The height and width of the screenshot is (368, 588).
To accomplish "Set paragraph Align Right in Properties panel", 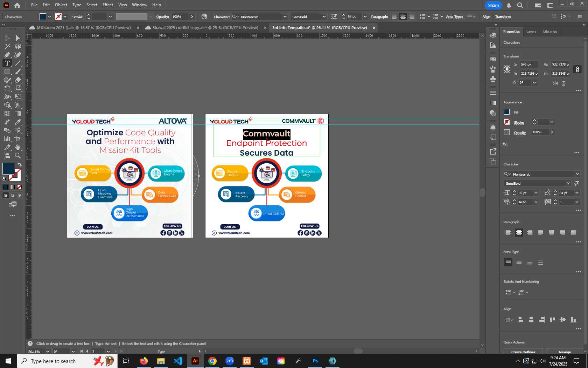I will click(x=530, y=233).
